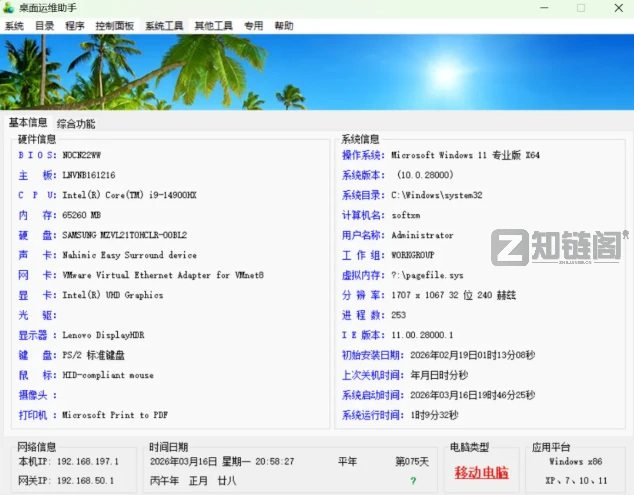Click the lunar year 丙午年
This screenshot has width=634, height=495.
pos(164,481)
